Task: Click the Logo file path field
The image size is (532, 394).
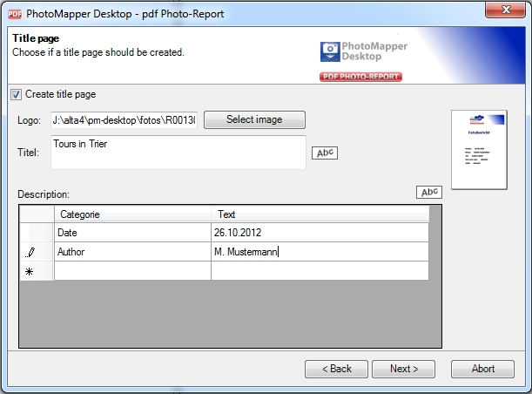Action: pyautogui.click(x=124, y=119)
